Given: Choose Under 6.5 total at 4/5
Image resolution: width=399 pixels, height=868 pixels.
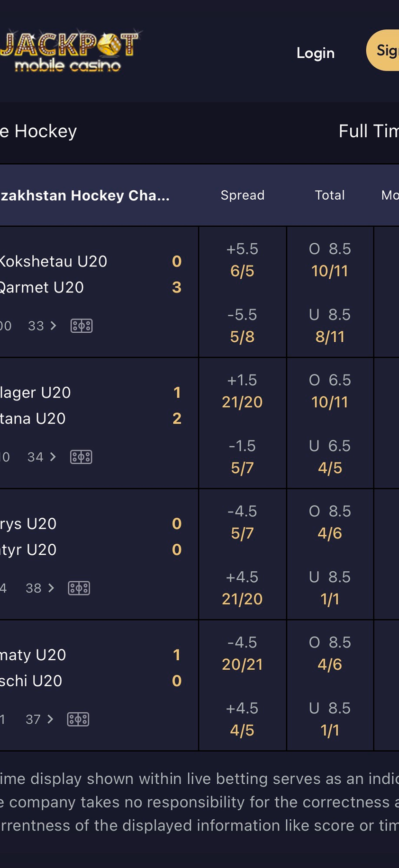Looking at the screenshot, I should (330, 457).
